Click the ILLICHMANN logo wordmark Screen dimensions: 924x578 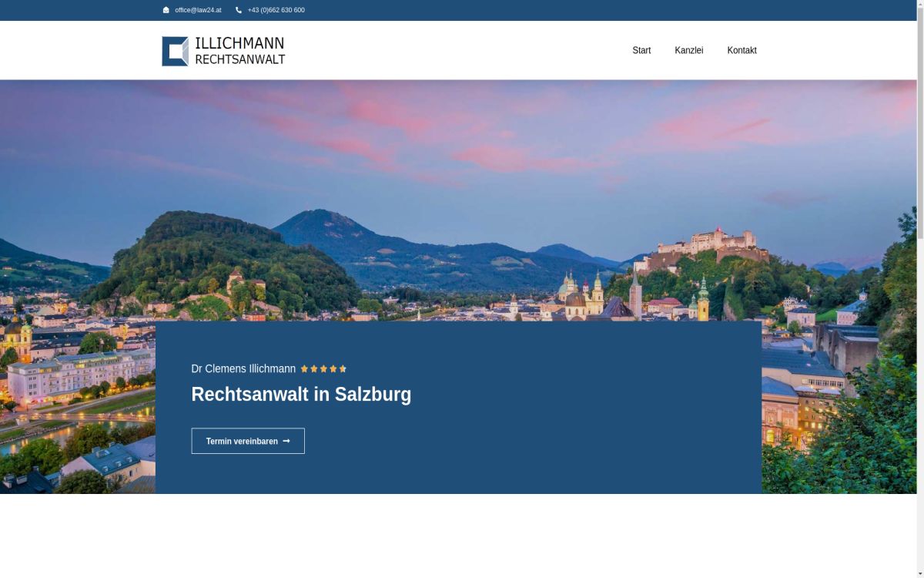(239, 43)
